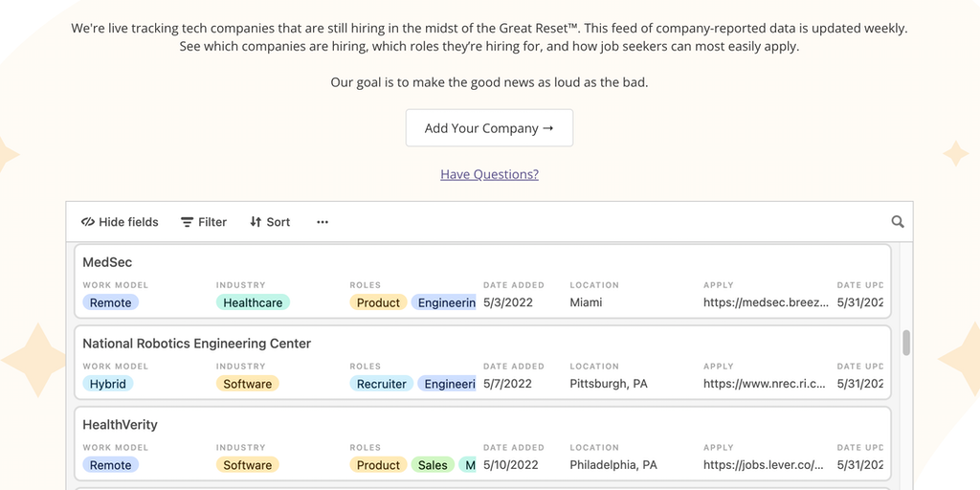Open the Have Questions? link
The image size is (980, 490).
489,174
